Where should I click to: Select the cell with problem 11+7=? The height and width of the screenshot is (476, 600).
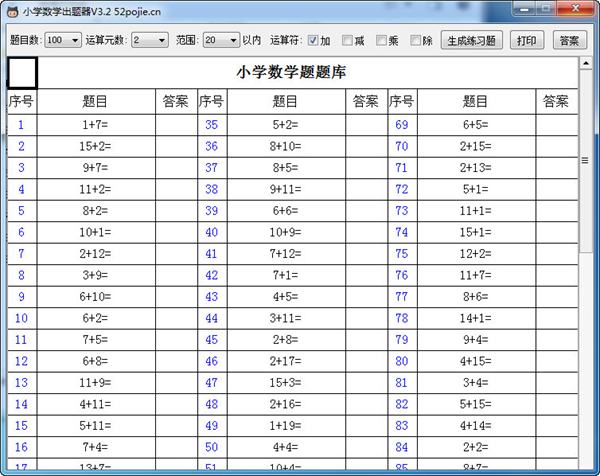coord(476,275)
